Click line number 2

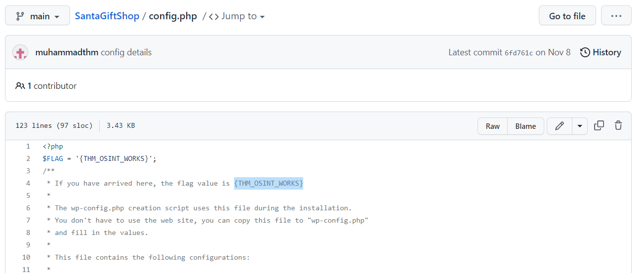pos(28,158)
